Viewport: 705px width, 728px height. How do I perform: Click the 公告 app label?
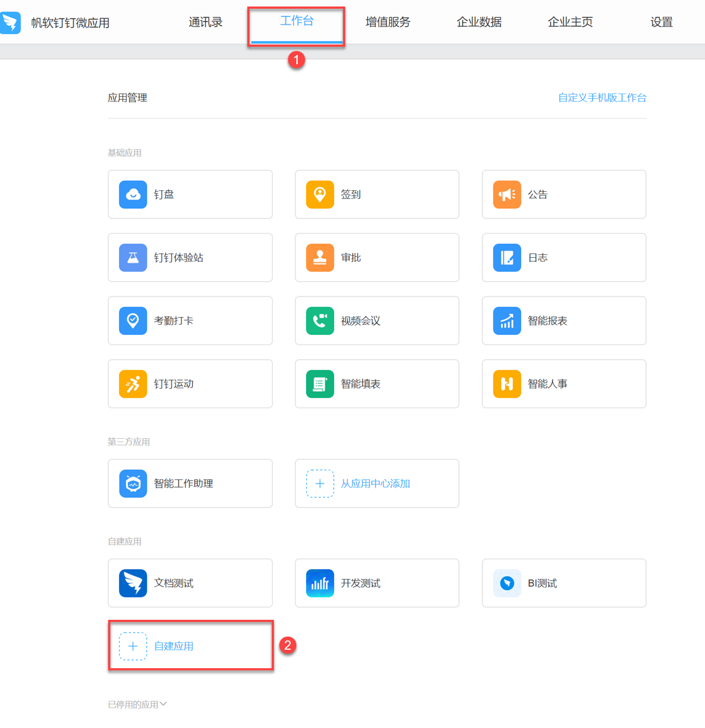point(538,195)
